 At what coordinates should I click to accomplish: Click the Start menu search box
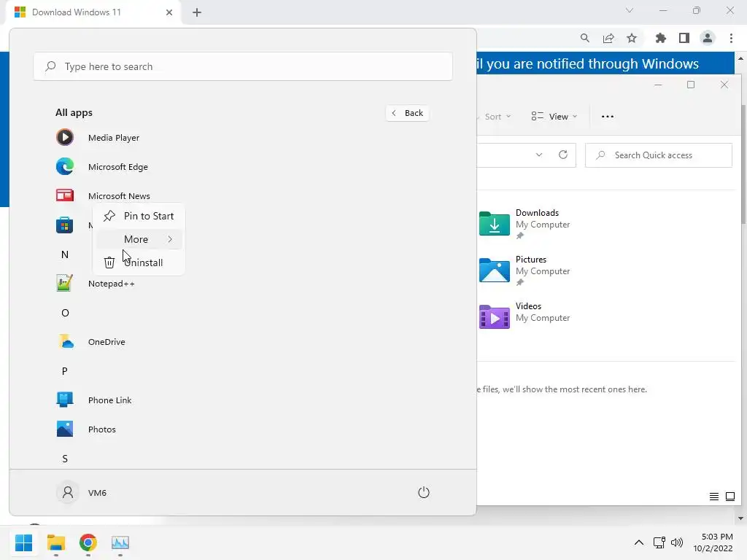[x=243, y=66]
